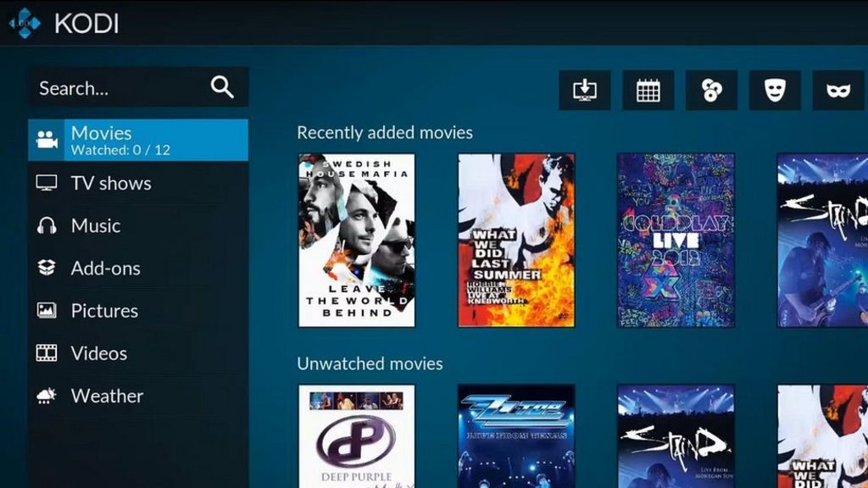Click the search magnifier icon

pos(222,87)
